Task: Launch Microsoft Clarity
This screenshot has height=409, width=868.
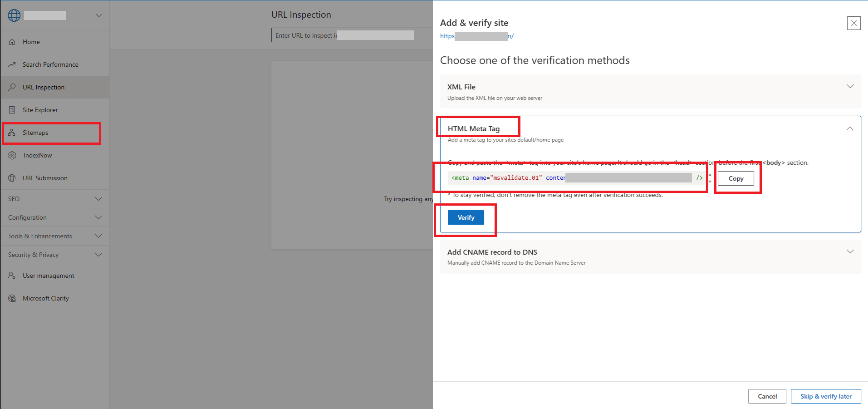Action: point(45,298)
